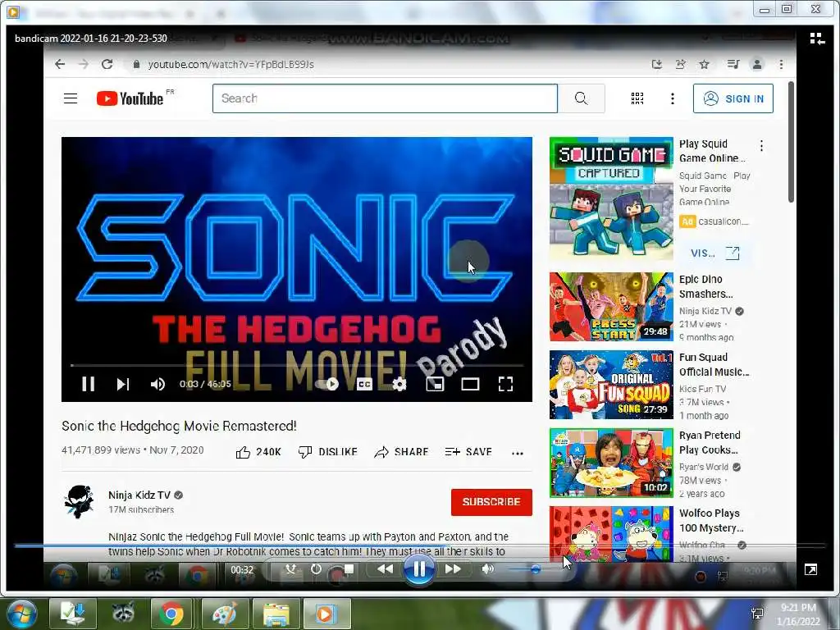Open the YouTube apps grid icon
This screenshot has width=840, height=630.
(637, 98)
